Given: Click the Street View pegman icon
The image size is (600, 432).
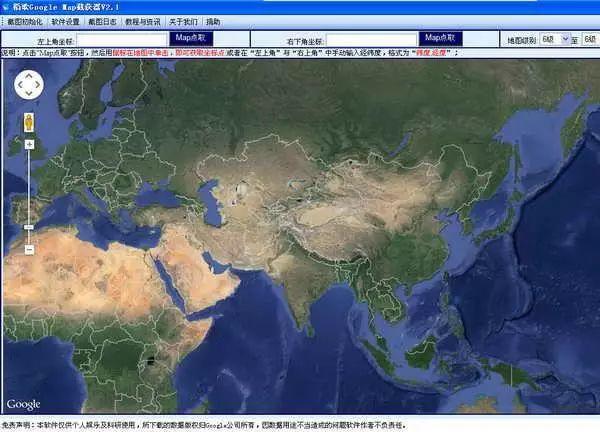Looking at the screenshot, I should tap(29, 122).
